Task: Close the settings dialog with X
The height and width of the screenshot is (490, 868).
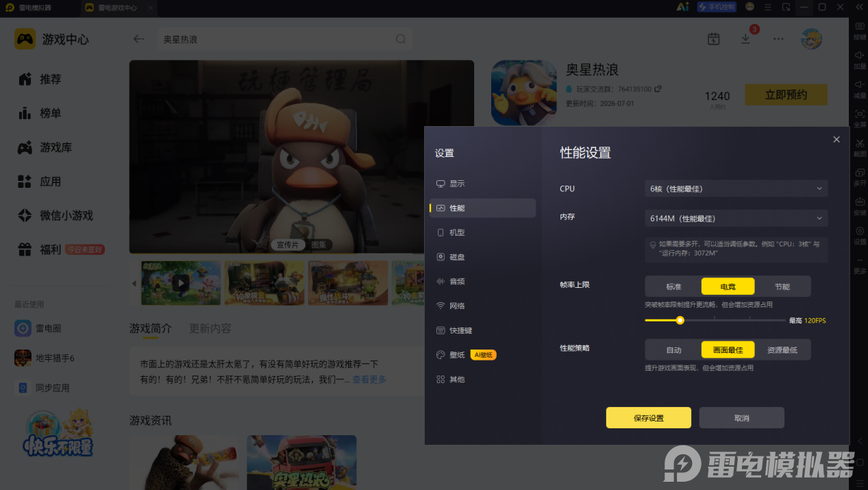Action: coord(836,139)
